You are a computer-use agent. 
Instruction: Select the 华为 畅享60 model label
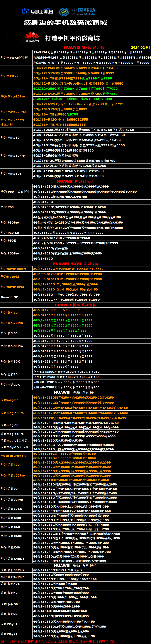click(9, 333)
